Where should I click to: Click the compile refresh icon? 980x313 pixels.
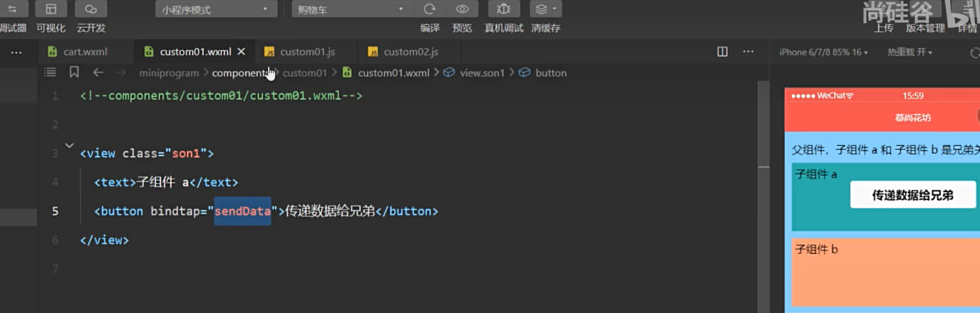click(429, 9)
